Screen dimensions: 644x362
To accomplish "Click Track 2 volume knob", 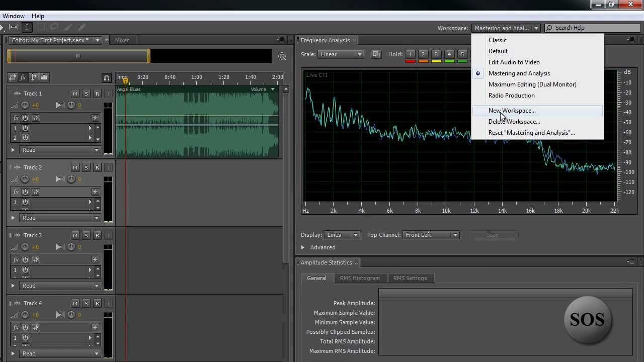I will (x=25, y=179).
